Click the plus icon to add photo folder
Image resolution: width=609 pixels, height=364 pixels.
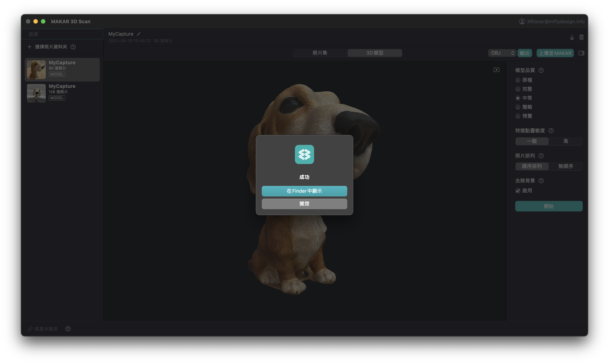tap(29, 47)
